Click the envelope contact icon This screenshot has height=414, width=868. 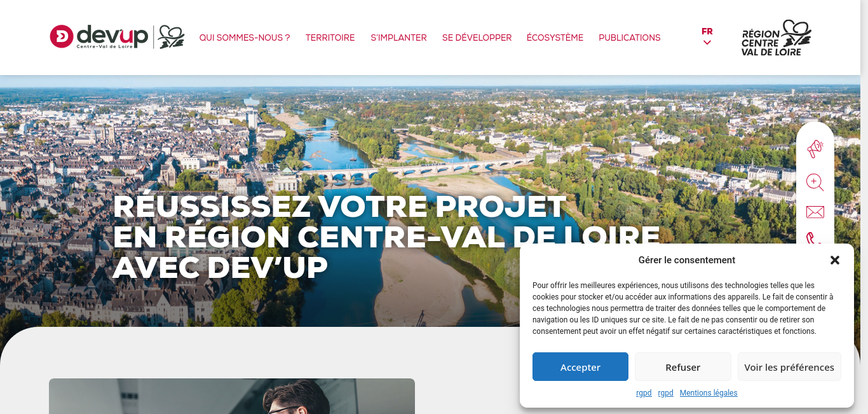815,212
